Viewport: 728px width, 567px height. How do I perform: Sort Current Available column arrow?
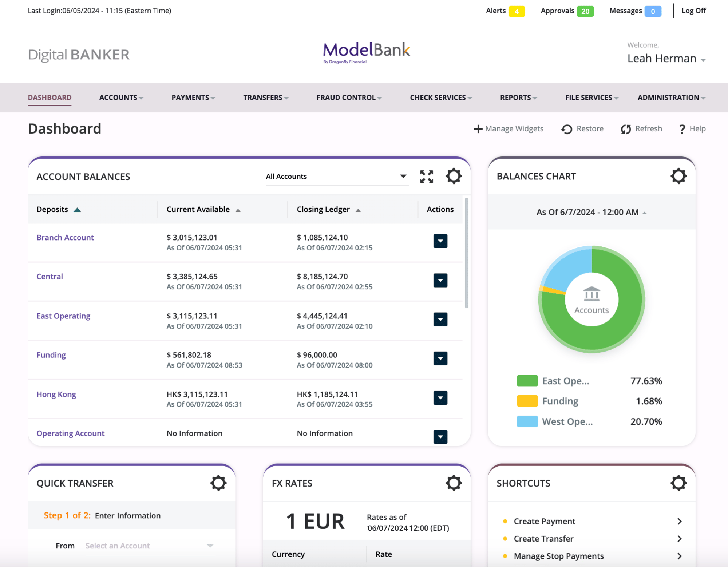click(238, 210)
